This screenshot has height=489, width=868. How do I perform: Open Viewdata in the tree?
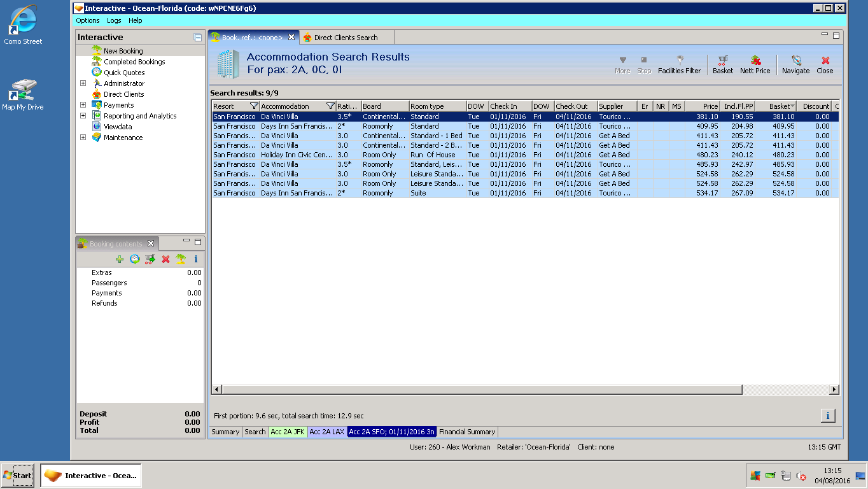[x=119, y=127]
